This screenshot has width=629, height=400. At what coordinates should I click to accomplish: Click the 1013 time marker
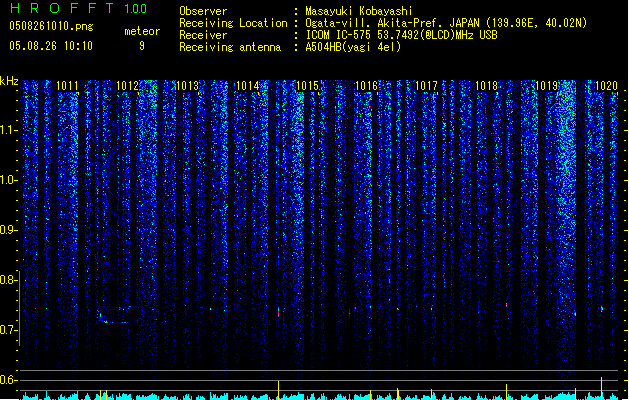(x=187, y=86)
